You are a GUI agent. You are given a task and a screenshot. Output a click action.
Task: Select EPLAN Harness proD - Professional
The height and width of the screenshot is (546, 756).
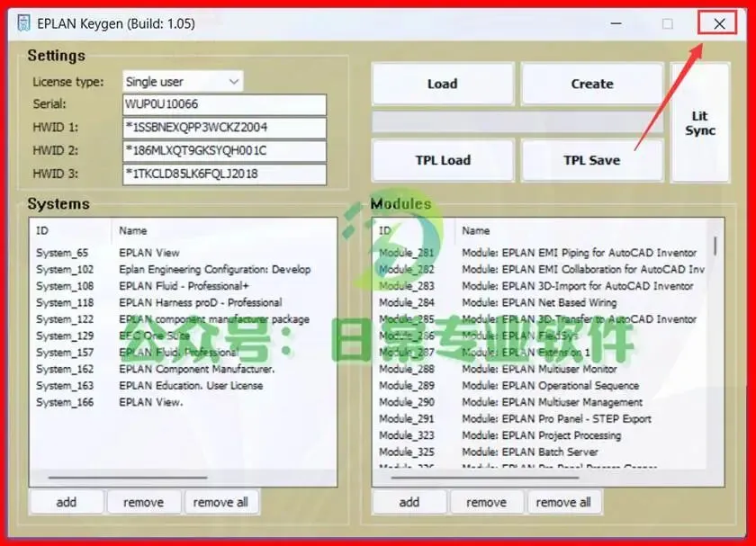click(183, 302)
